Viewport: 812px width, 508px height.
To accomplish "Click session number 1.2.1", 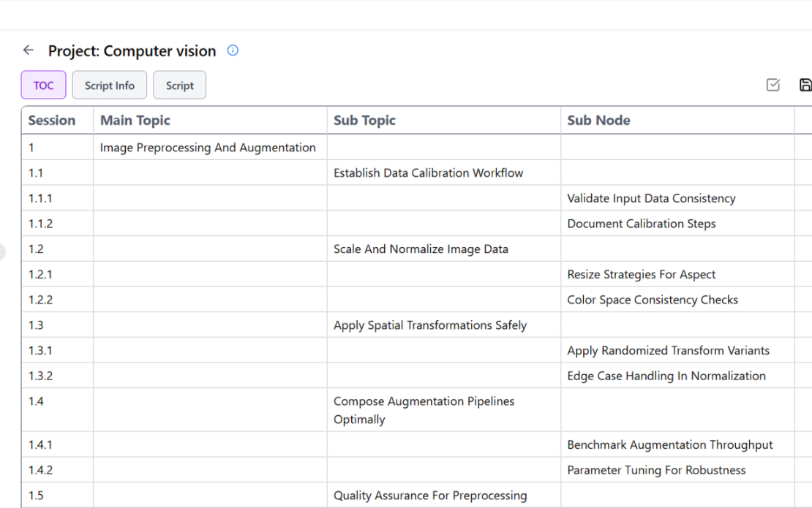I will [x=40, y=274].
